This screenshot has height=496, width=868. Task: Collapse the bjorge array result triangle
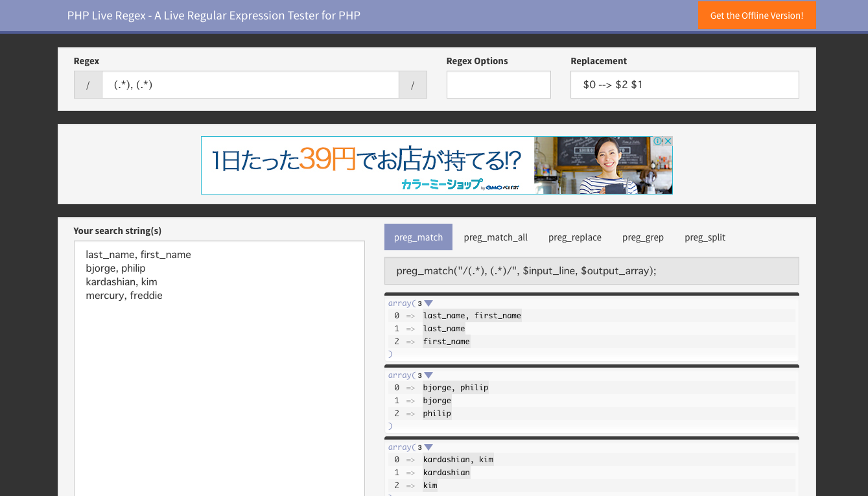(428, 375)
